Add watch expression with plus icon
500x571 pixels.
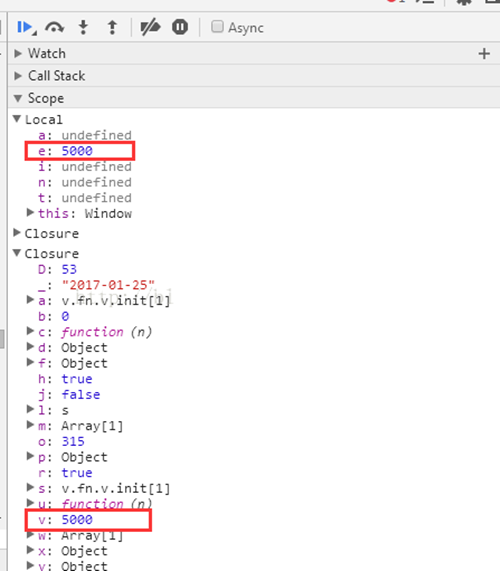(484, 54)
